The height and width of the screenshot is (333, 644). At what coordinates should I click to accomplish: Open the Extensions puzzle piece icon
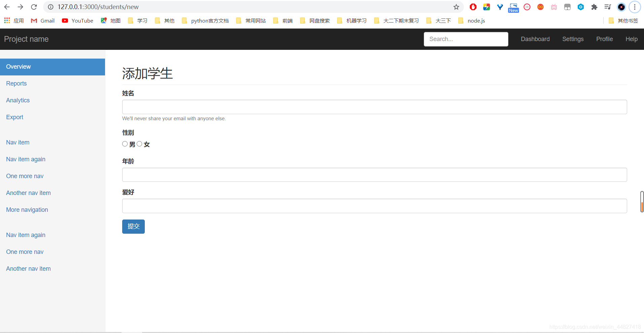coord(594,7)
